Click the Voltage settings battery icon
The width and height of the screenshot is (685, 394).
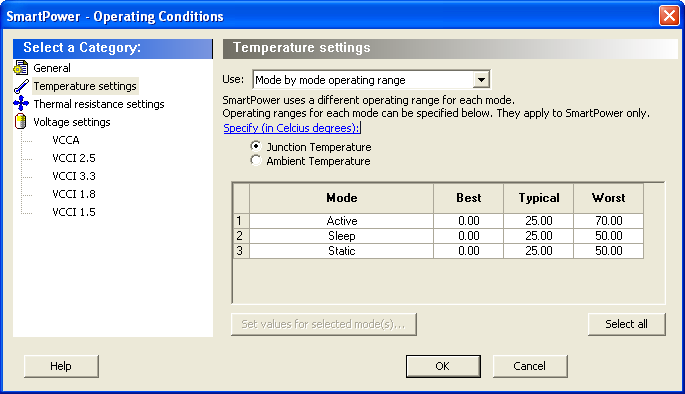click(x=20, y=122)
